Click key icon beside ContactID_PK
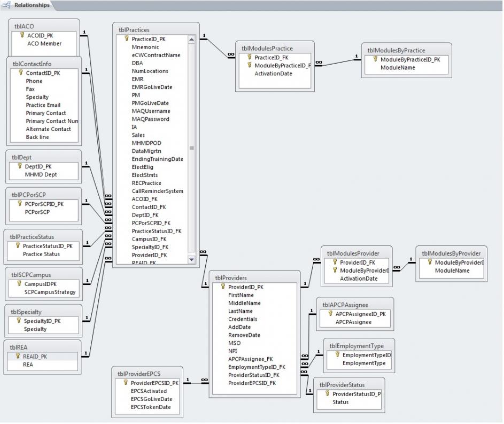Screen dimensions: 504x424 click(21, 72)
